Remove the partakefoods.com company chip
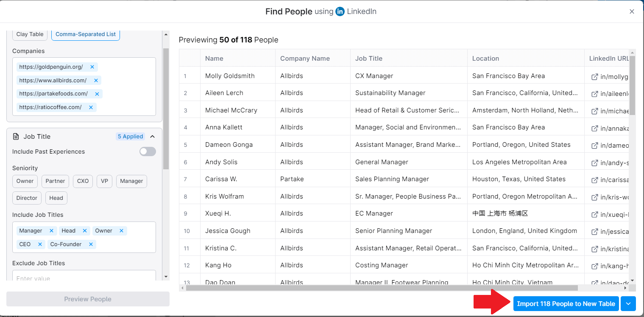644x317 pixels. [97, 94]
